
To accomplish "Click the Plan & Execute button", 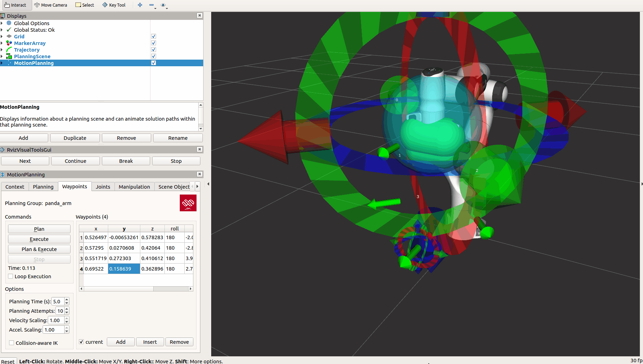I will coord(39,249).
